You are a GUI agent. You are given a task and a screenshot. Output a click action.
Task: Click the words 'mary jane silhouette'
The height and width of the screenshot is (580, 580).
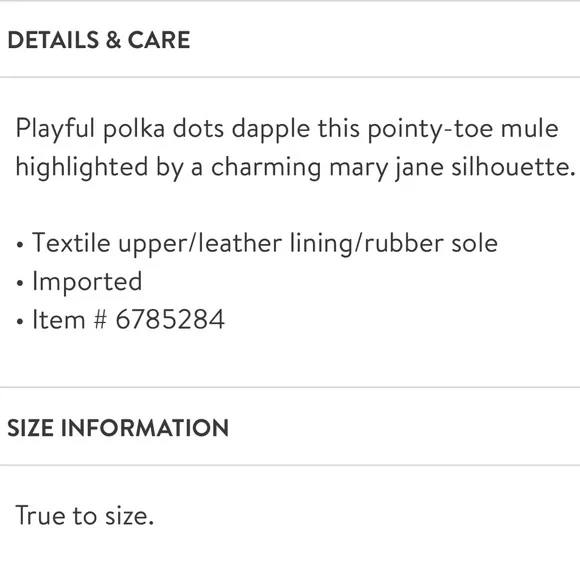click(450, 168)
